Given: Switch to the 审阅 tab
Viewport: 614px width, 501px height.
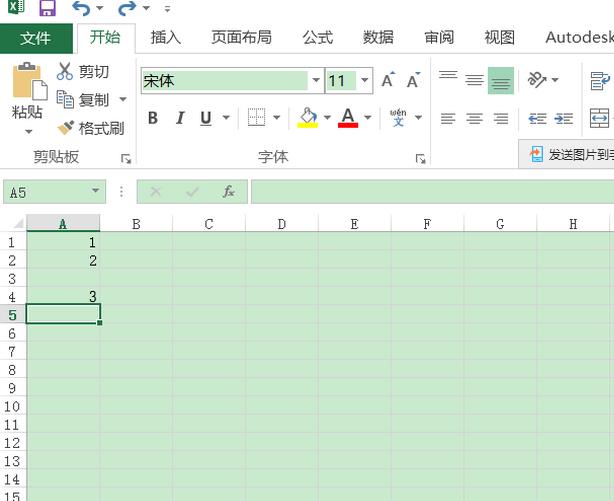Looking at the screenshot, I should [439, 38].
